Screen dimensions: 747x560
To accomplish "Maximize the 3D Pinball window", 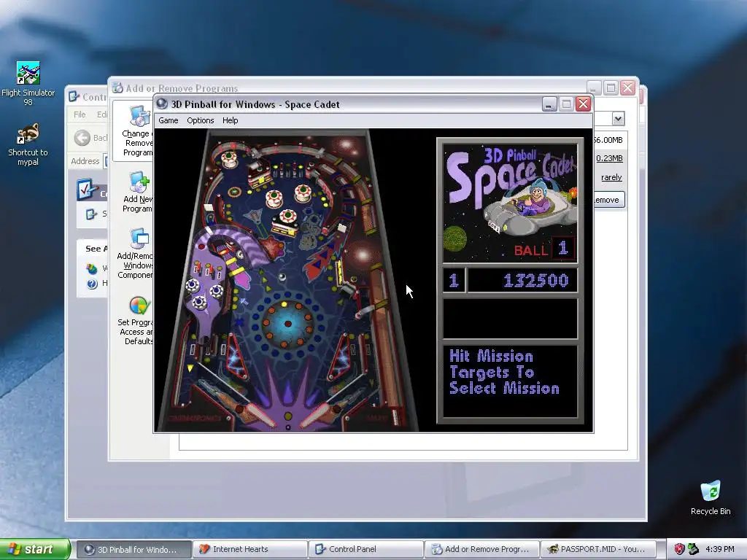I will [x=566, y=104].
